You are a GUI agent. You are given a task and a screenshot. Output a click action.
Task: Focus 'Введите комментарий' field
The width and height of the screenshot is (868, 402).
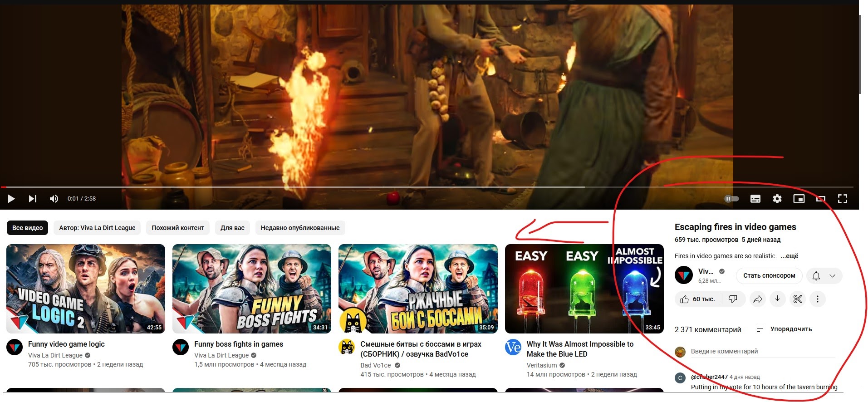763,352
